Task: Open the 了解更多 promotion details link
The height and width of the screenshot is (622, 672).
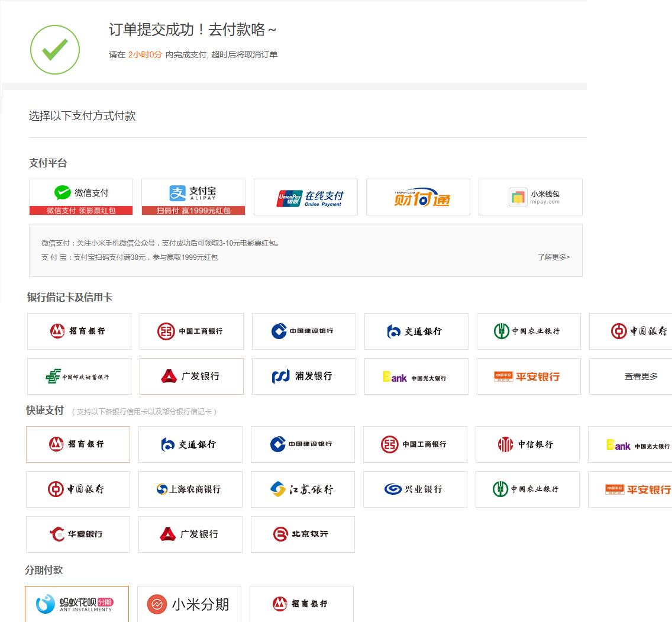Action: (x=553, y=257)
